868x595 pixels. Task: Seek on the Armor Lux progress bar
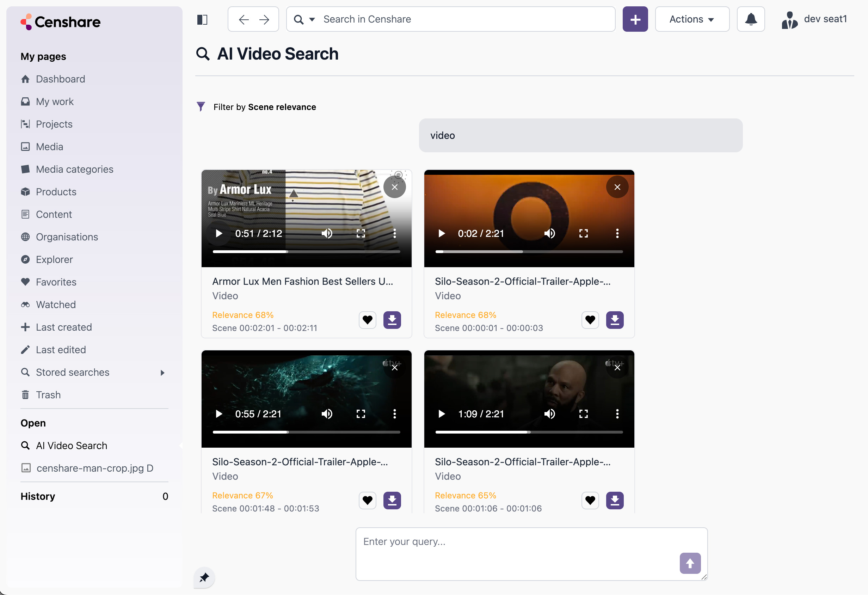306,252
